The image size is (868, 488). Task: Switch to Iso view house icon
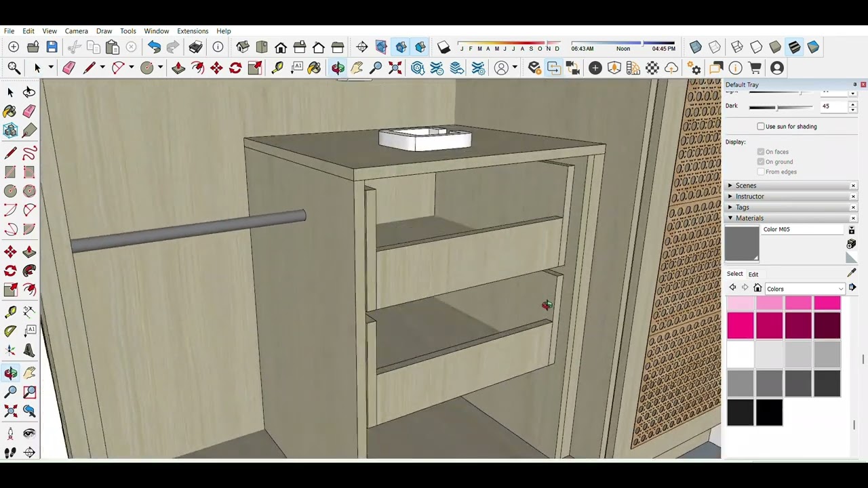pyautogui.click(x=243, y=47)
